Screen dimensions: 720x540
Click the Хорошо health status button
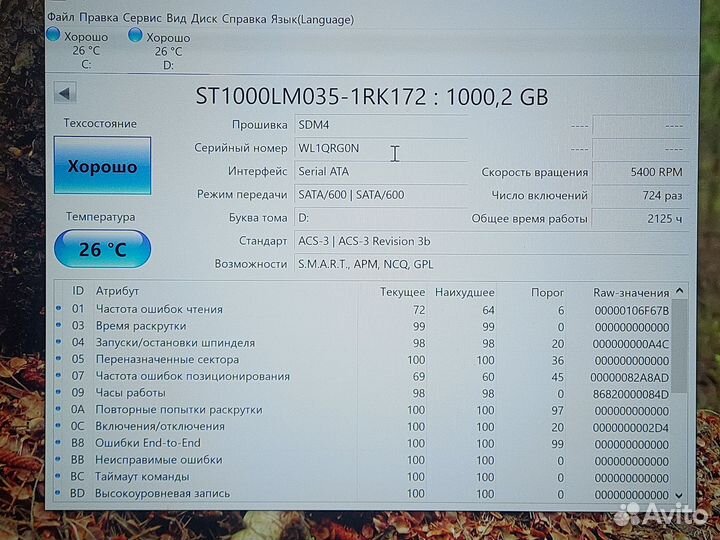pos(102,166)
